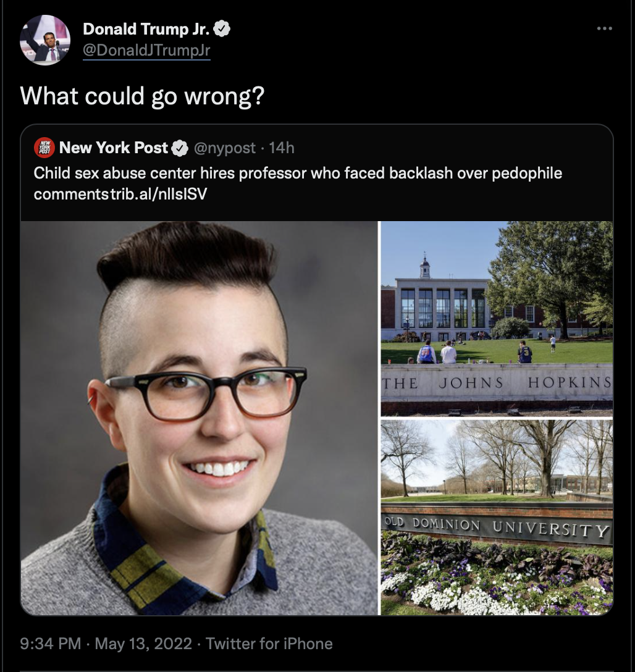Open the @DonaldJTrumpJr handle link
This screenshot has width=635, height=672.
tap(146, 50)
